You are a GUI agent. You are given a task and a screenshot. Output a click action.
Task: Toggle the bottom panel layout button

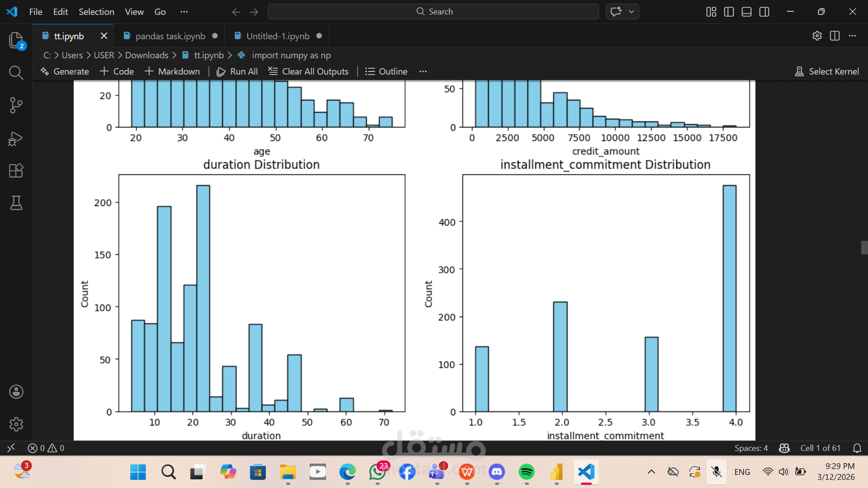(746, 12)
